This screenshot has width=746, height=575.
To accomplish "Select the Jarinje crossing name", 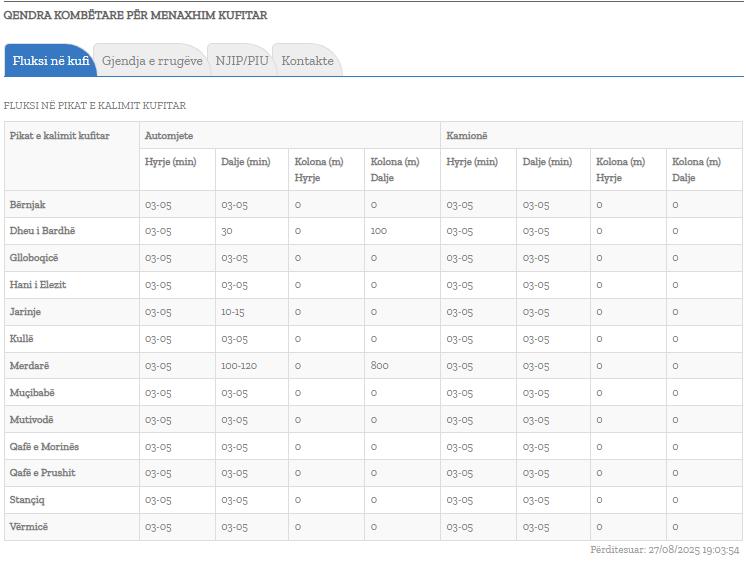I will [x=26, y=312].
